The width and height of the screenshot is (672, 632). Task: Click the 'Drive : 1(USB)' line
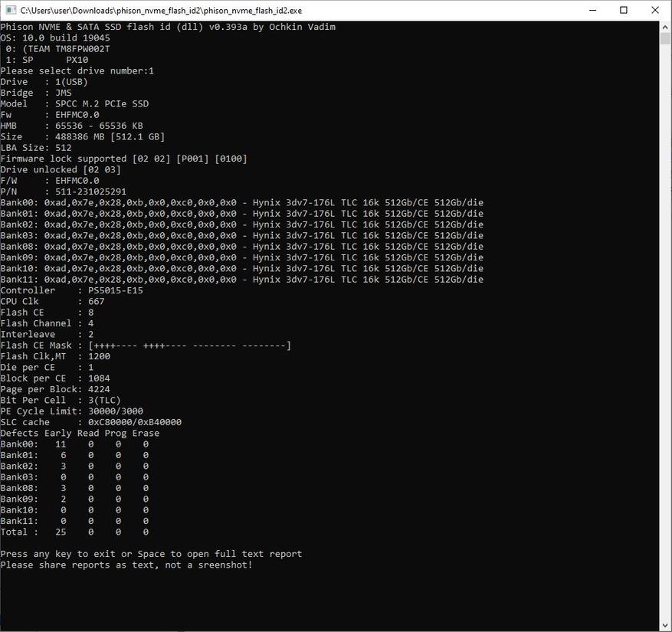point(44,82)
